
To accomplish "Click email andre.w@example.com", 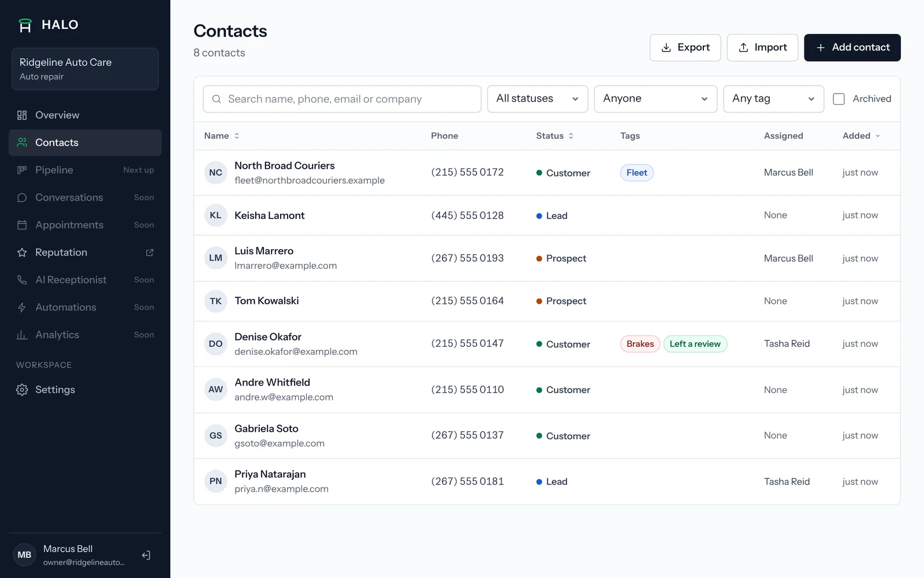I will point(284,397).
